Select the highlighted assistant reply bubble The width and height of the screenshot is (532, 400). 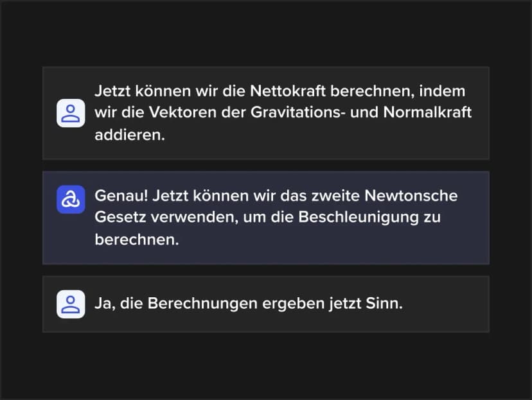[x=265, y=218]
